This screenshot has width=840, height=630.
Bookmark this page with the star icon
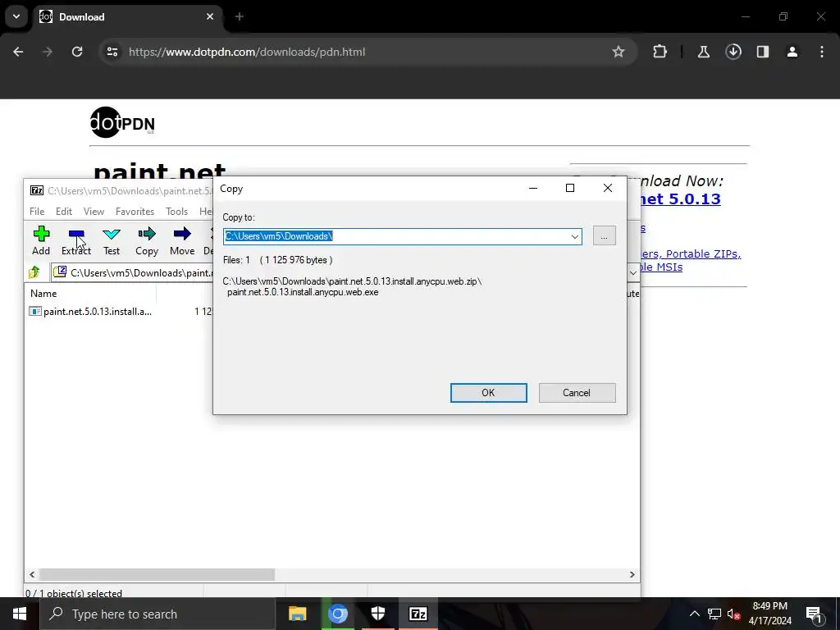coord(619,52)
